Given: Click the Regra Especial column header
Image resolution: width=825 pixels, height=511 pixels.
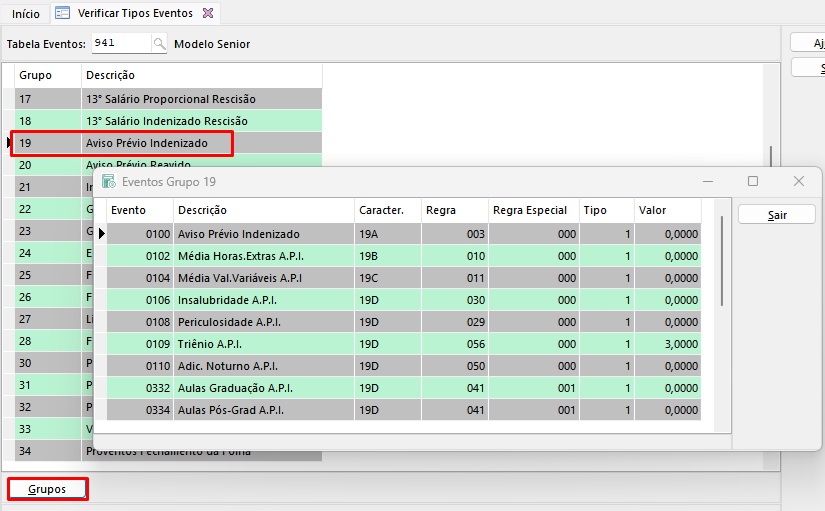Looking at the screenshot, I should coord(534,211).
